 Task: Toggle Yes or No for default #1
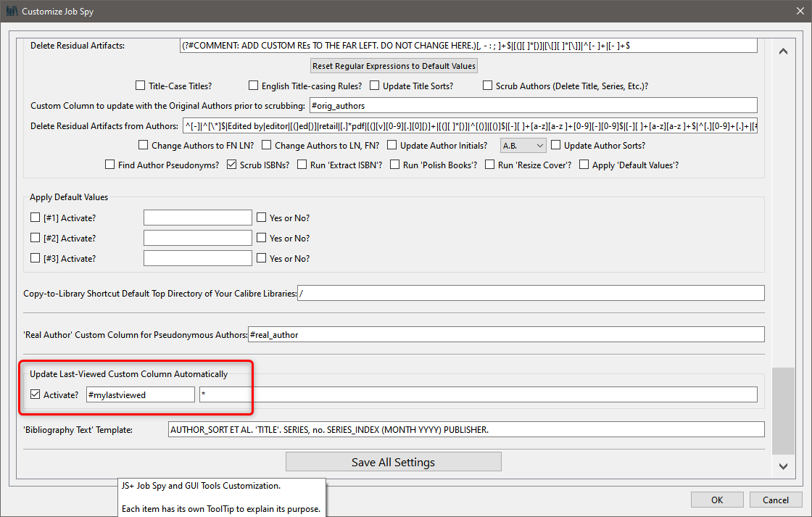[x=262, y=218]
